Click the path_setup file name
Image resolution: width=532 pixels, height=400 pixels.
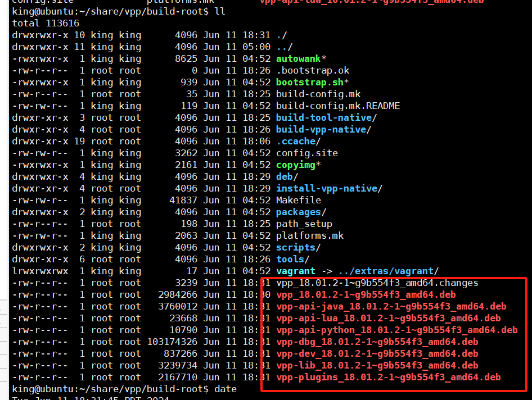click(304, 224)
